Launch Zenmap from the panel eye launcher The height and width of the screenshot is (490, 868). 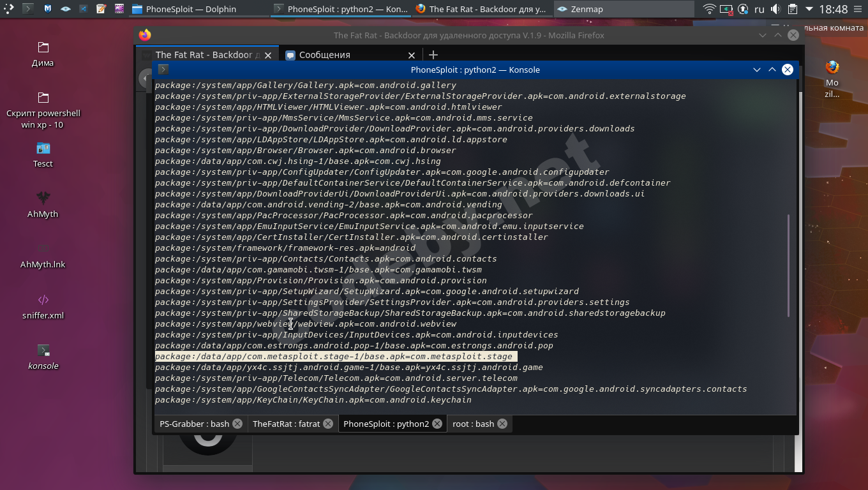coord(66,9)
